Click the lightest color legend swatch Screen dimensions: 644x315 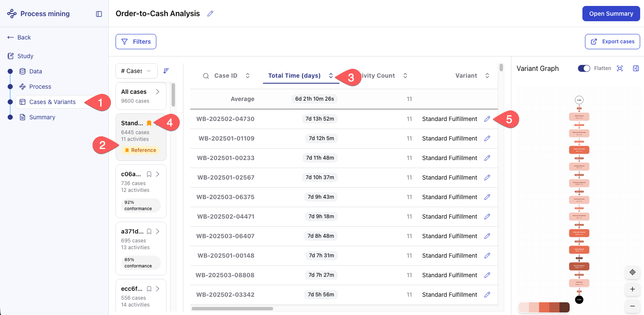(524, 307)
